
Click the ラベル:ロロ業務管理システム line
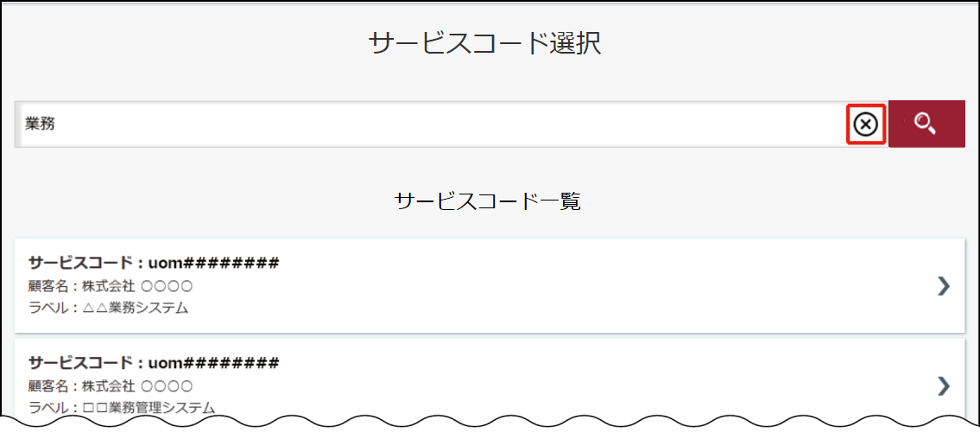(122, 408)
